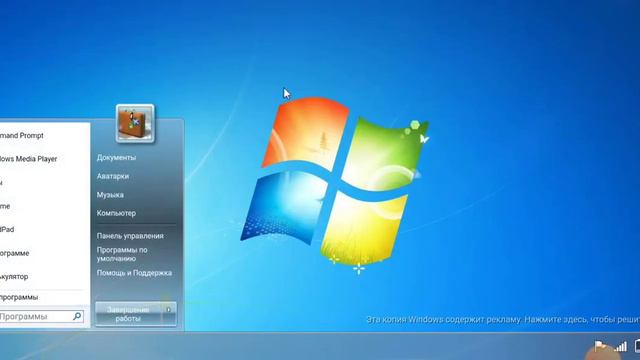
Task: Open Помощь и Поддержка
Action: pos(134,273)
